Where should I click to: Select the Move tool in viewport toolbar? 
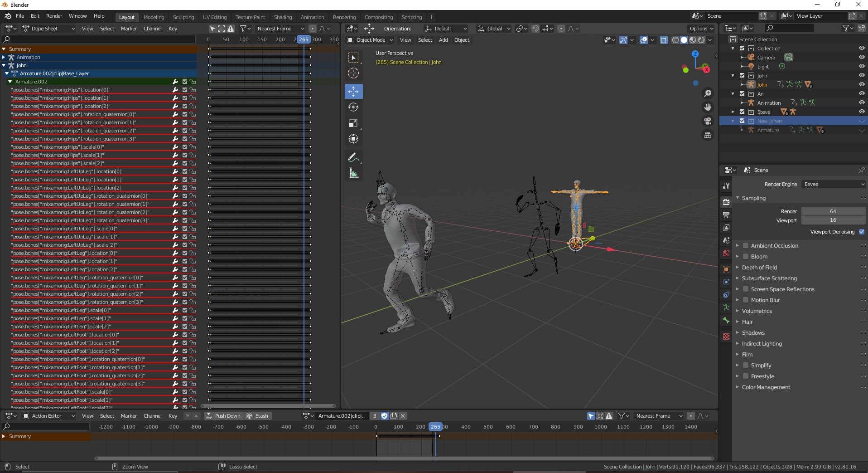(x=353, y=92)
